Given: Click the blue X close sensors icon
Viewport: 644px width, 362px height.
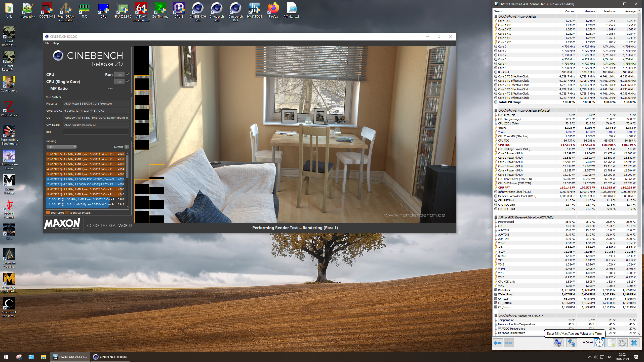Looking at the screenshot, I should pos(634,343).
